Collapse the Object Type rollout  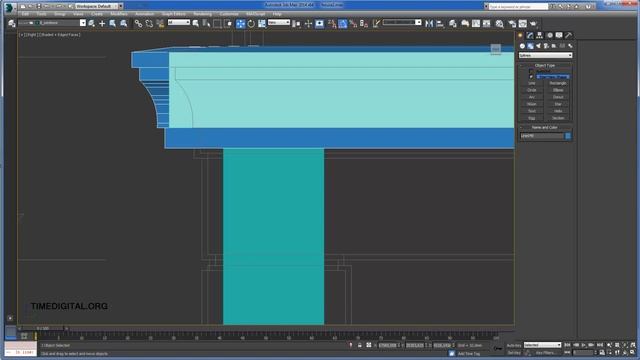coord(545,65)
